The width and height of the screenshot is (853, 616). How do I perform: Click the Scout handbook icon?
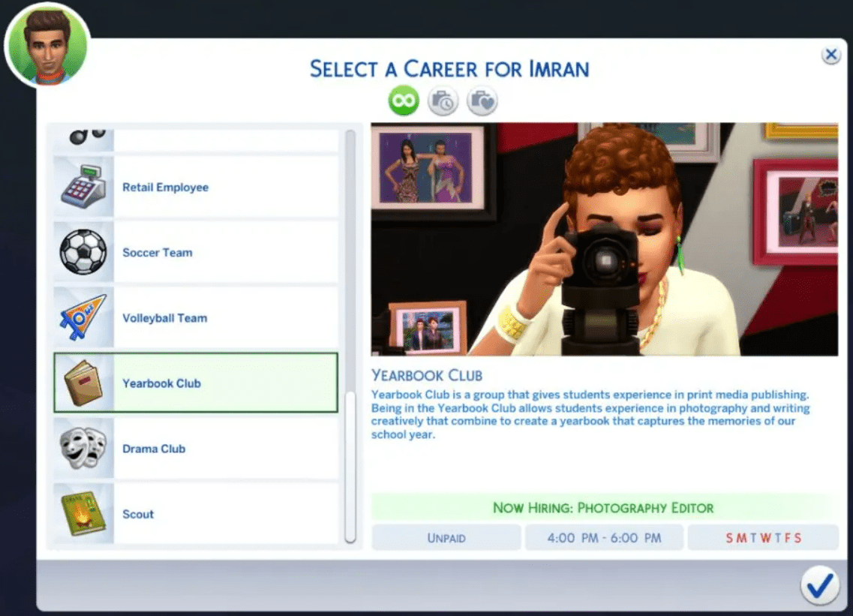[x=84, y=513]
